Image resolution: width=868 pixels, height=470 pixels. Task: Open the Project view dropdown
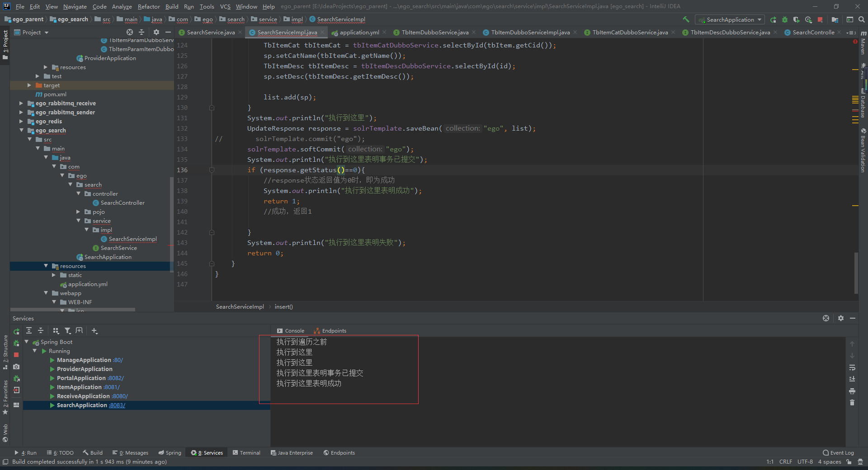31,32
